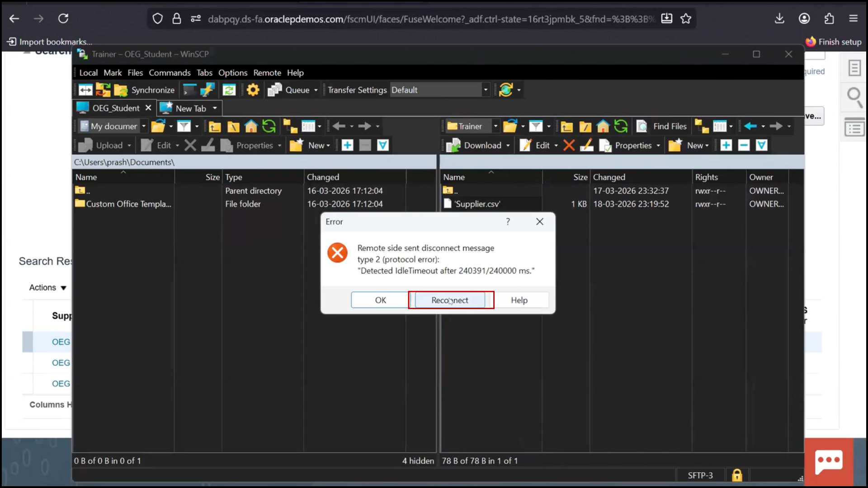Open the Commands menu
Screen dimensions: 868x488
tap(170, 72)
